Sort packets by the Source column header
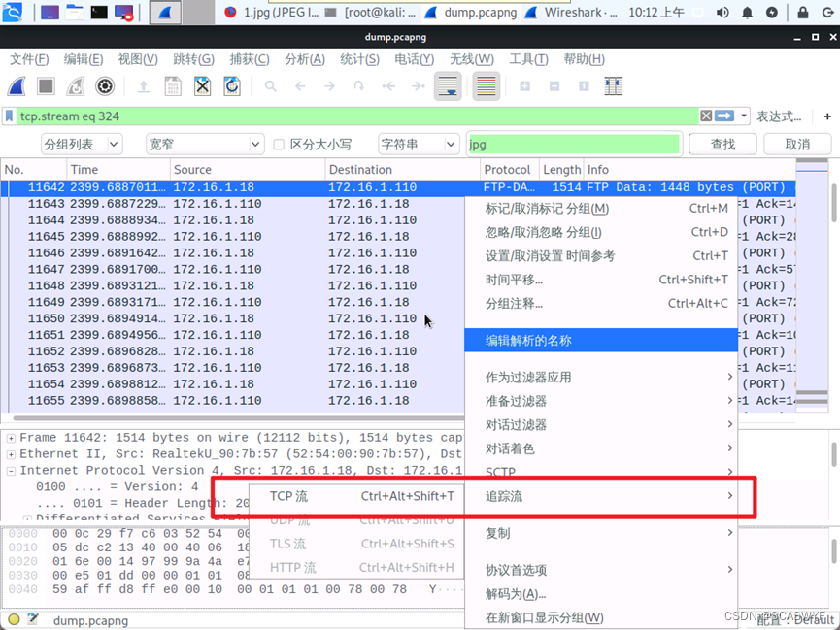 click(x=248, y=169)
